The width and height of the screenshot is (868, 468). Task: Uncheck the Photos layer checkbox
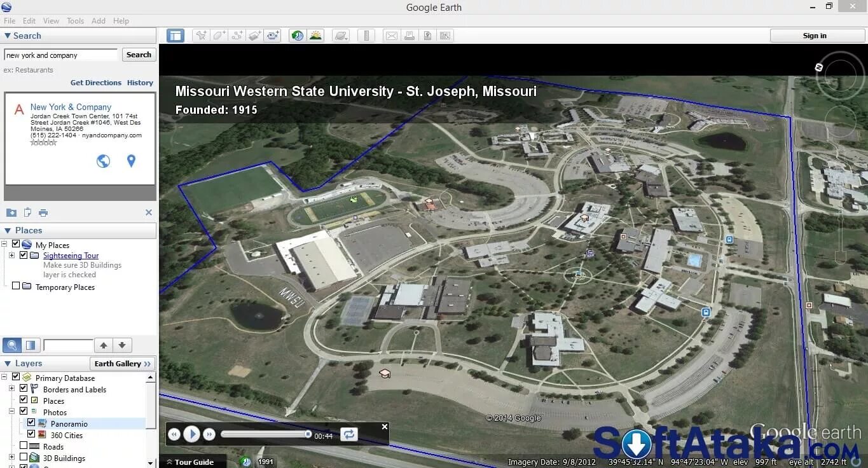click(24, 411)
